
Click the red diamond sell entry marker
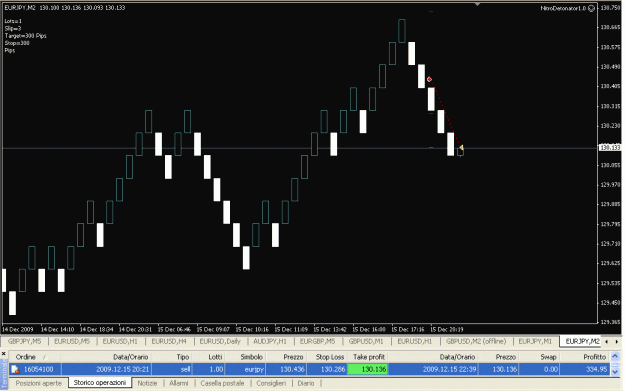pyautogui.click(x=429, y=79)
